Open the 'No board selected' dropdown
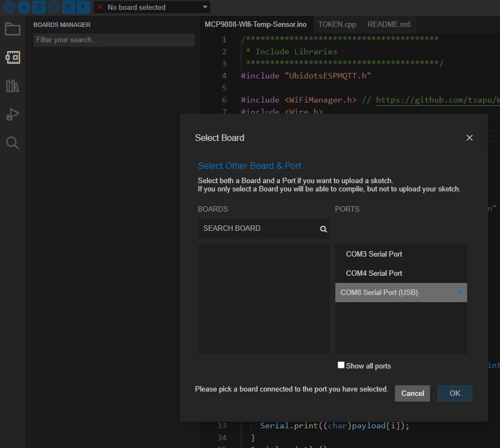 pos(152,7)
